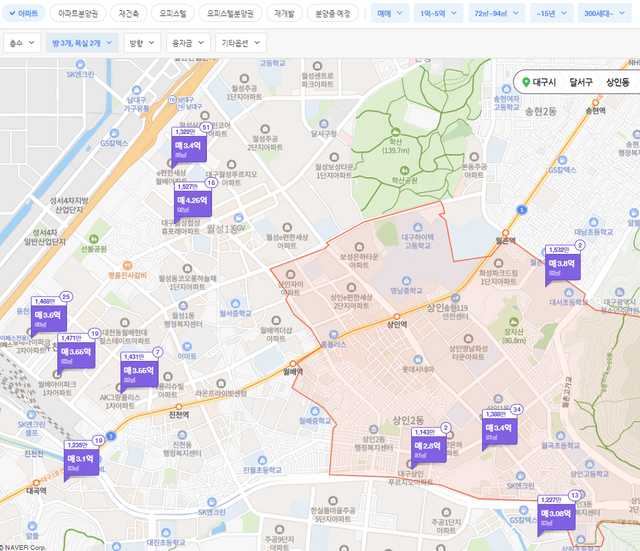Open the 1억~5억 price range dropdown

click(x=438, y=13)
